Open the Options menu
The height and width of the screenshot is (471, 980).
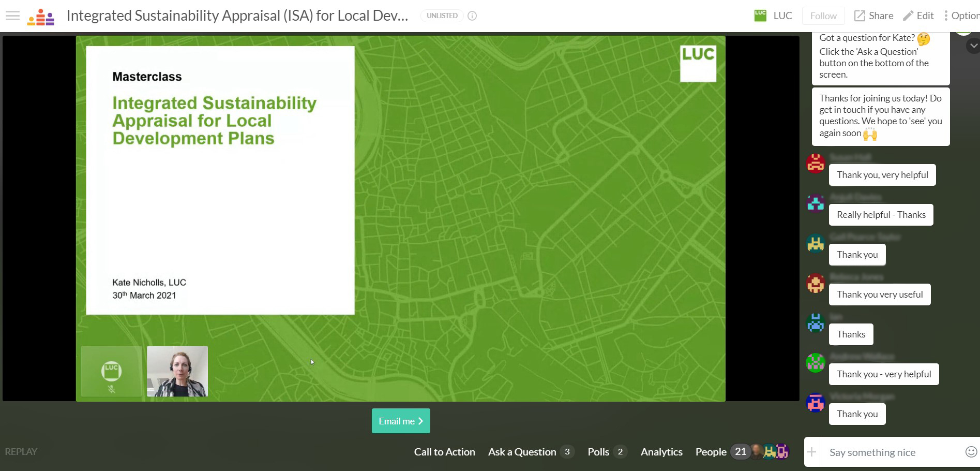click(x=961, y=16)
